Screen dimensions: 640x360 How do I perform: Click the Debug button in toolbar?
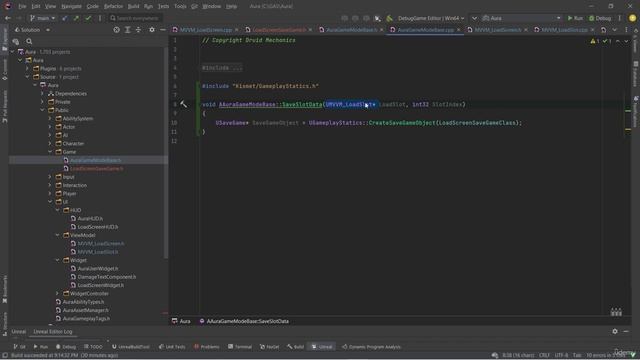point(600,18)
